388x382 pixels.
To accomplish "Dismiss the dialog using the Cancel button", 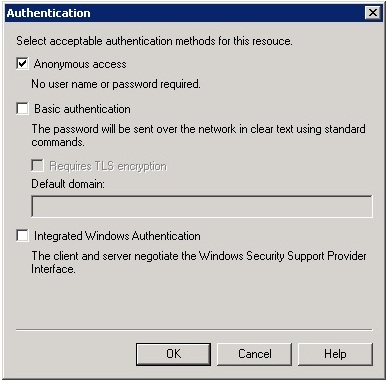I will click(x=255, y=354).
